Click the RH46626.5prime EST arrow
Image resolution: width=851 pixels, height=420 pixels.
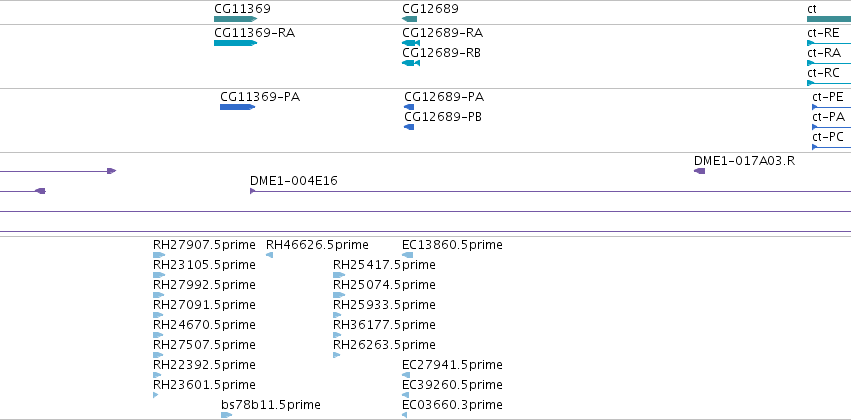coord(269,255)
